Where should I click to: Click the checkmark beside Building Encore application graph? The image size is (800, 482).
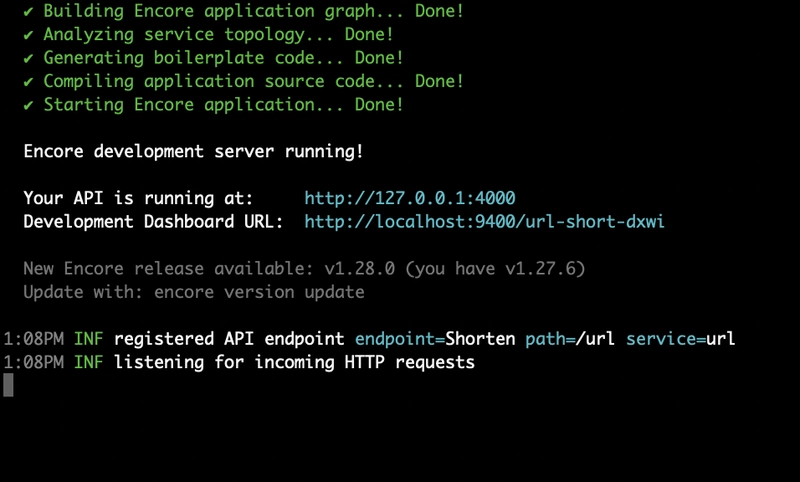pyautogui.click(x=29, y=12)
